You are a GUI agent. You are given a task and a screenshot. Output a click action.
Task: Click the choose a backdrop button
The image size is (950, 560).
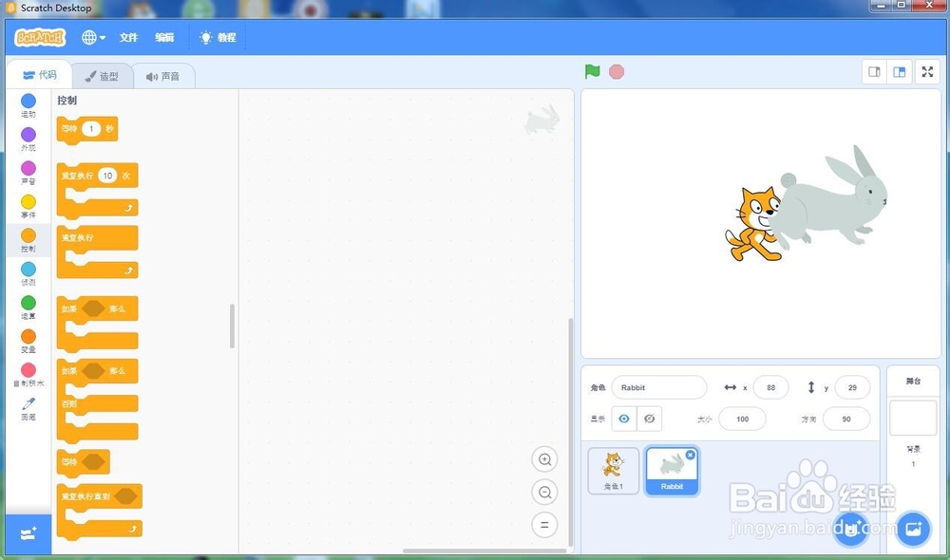913,529
